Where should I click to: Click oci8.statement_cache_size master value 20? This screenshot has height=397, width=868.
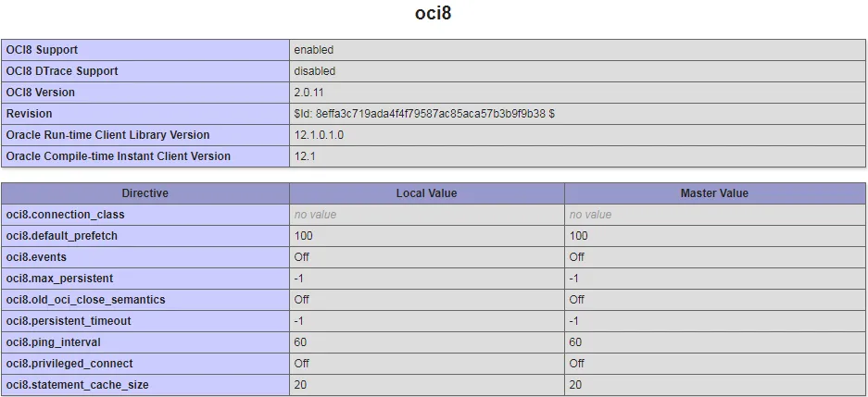coord(575,385)
